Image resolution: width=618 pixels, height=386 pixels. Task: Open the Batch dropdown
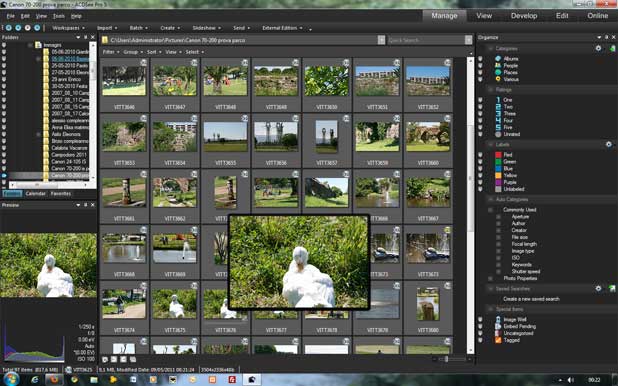[x=138, y=28]
